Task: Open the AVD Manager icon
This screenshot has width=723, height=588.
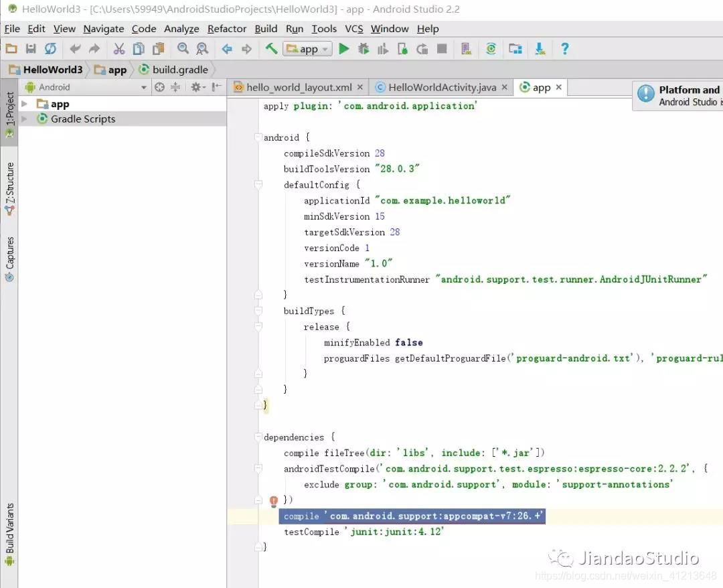Action: (466, 48)
